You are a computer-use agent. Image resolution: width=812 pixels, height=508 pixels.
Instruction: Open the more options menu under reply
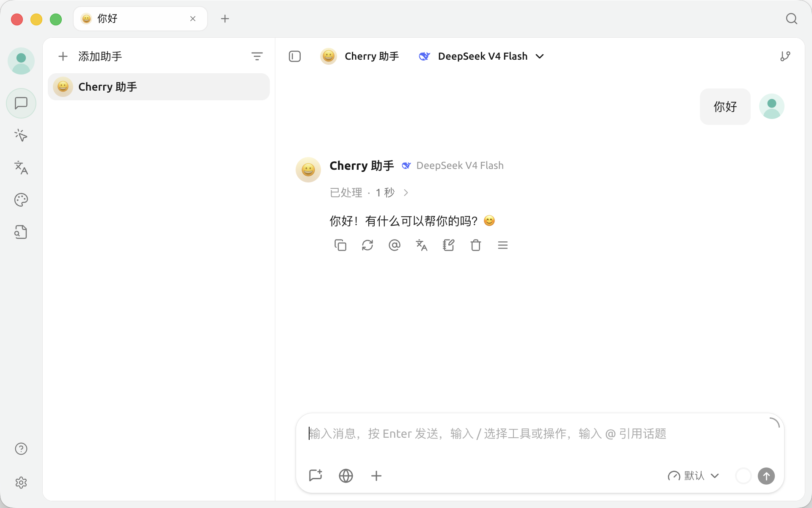[503, 245]
